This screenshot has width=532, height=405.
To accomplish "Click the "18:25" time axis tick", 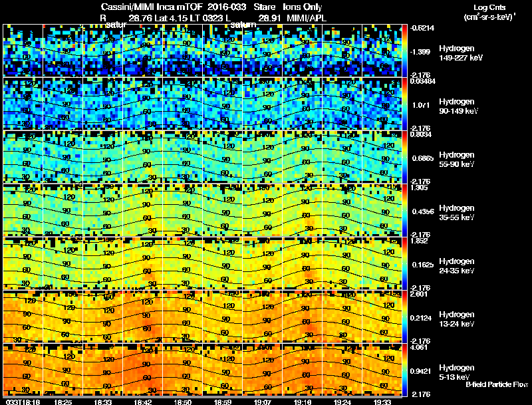I will coord(63,402).
